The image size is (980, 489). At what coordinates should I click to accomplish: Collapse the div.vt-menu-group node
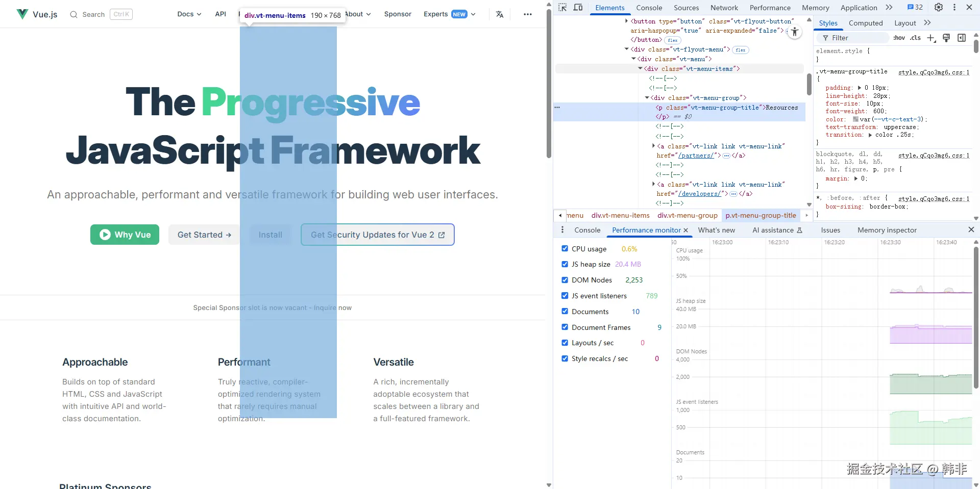(x=647, y=98)
